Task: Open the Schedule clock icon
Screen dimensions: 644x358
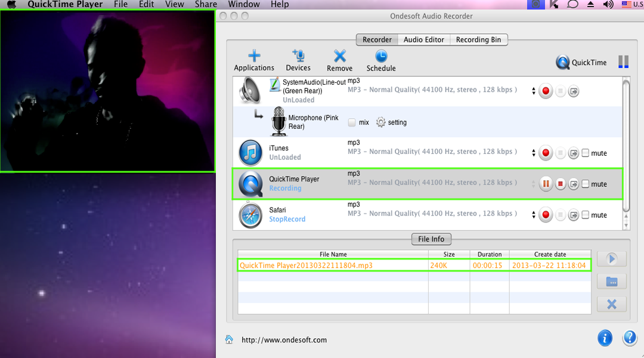Action: tap(381, 57)
